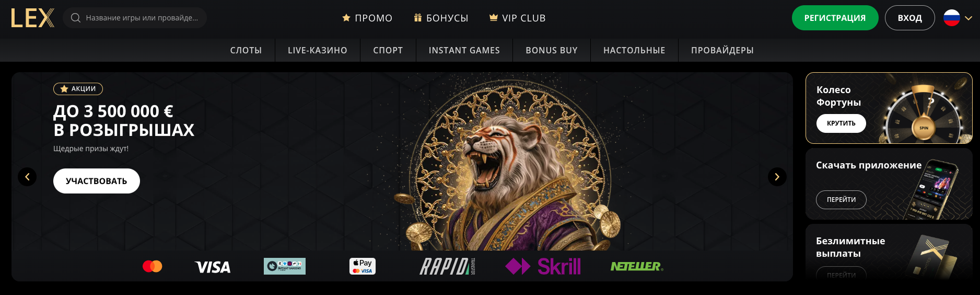Click the Mastercard payment logo

(153, 266)
